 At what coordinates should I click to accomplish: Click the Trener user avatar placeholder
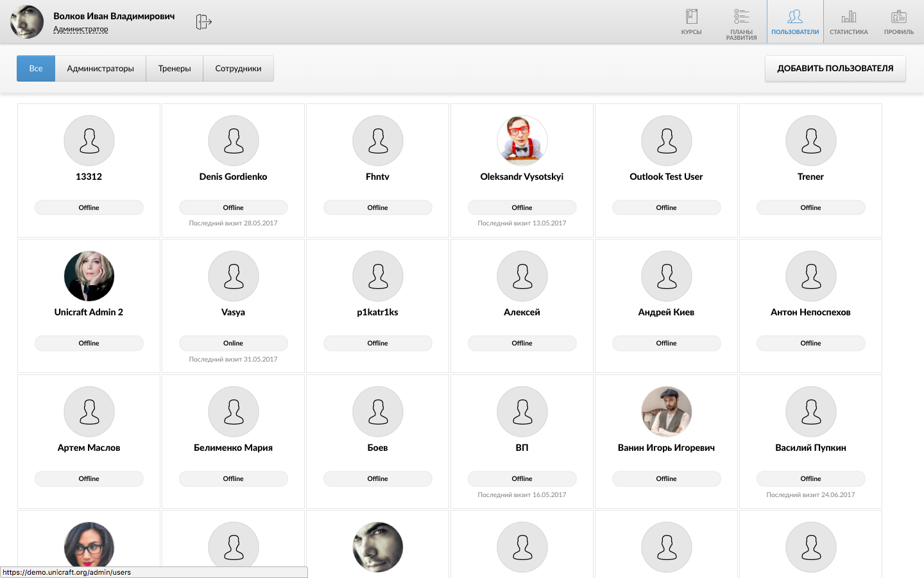click(x=811, y=141)
